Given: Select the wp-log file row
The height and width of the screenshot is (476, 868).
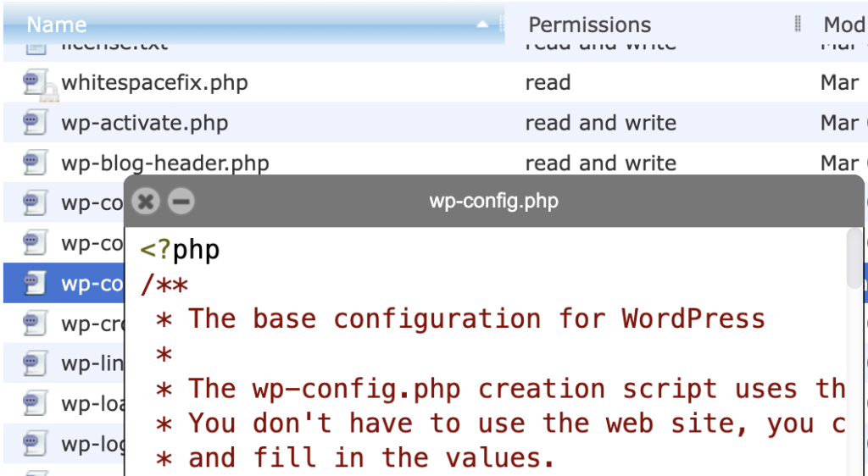Looking at the screenshot, I should click(64, 444).
